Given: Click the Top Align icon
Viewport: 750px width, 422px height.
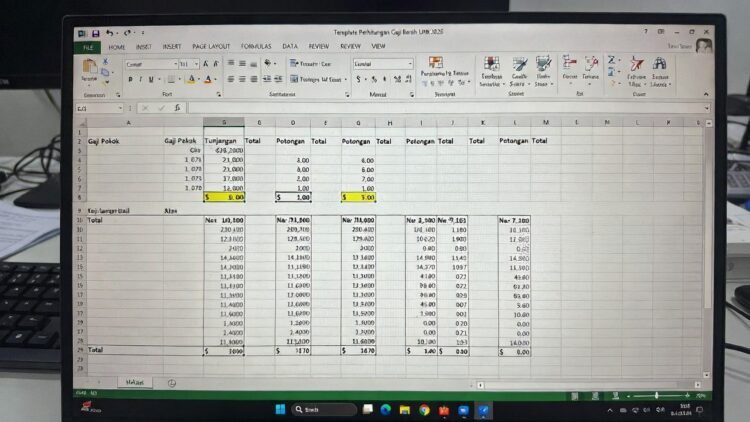Looking at the screenshot, I should (x=231, y=63).
